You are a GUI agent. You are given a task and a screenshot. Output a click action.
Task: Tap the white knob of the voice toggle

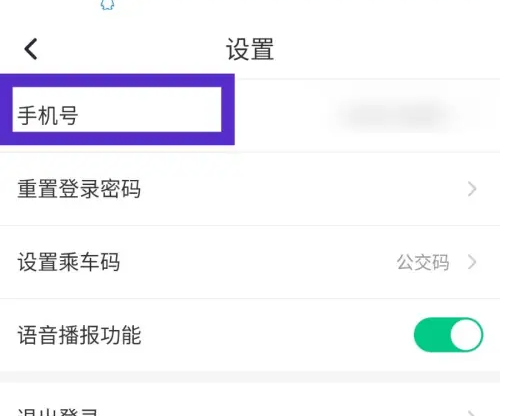[466, 335]
